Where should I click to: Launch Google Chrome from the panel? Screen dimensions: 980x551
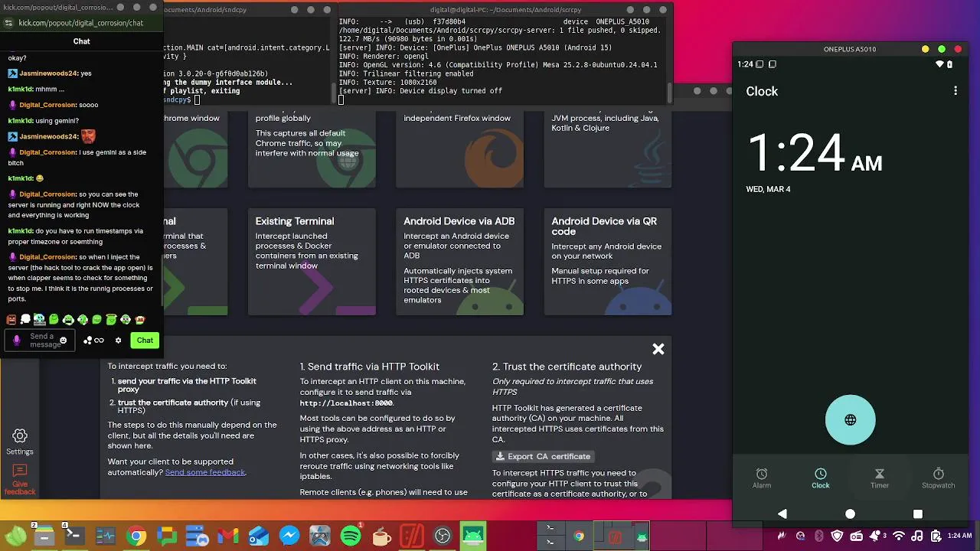[x=136, y=536]
